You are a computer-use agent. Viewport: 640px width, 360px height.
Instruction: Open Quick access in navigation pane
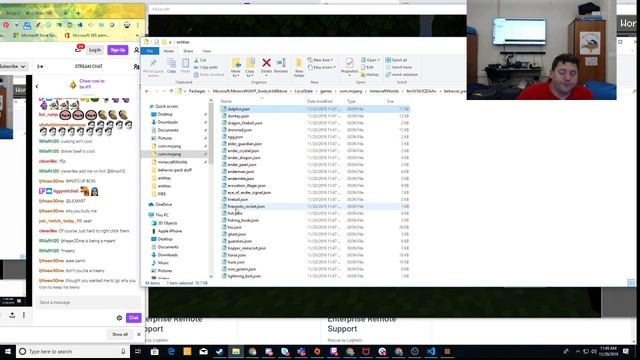(167, 106)
